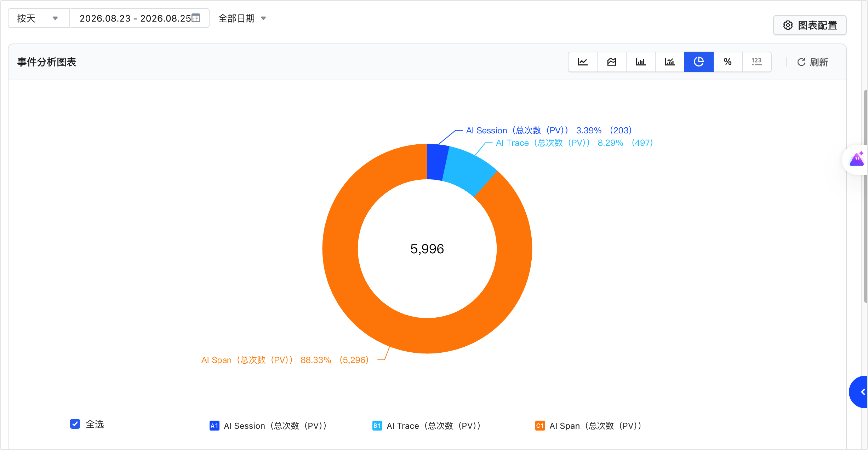
Task: Click the 事件分析图表 panel title
Action: coord(47,62)
